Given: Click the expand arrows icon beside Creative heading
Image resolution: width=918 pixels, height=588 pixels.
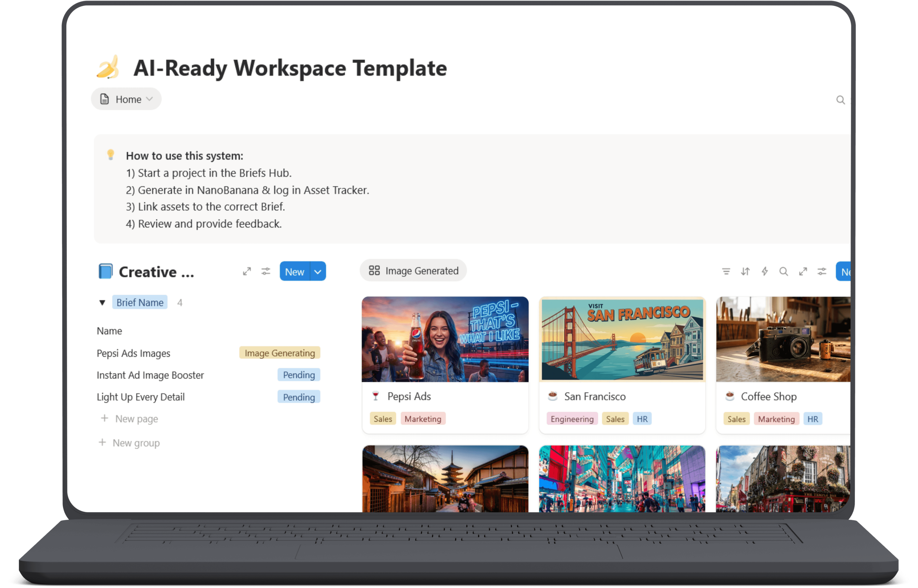Looking at the screenshot, I should 247,271.
